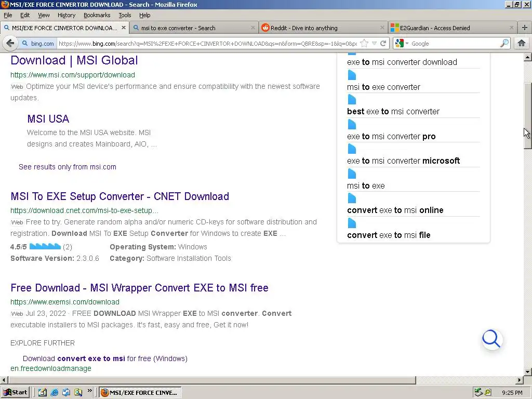Select related search msi to exe converter
Screen dimensions: 532x399
383,87
